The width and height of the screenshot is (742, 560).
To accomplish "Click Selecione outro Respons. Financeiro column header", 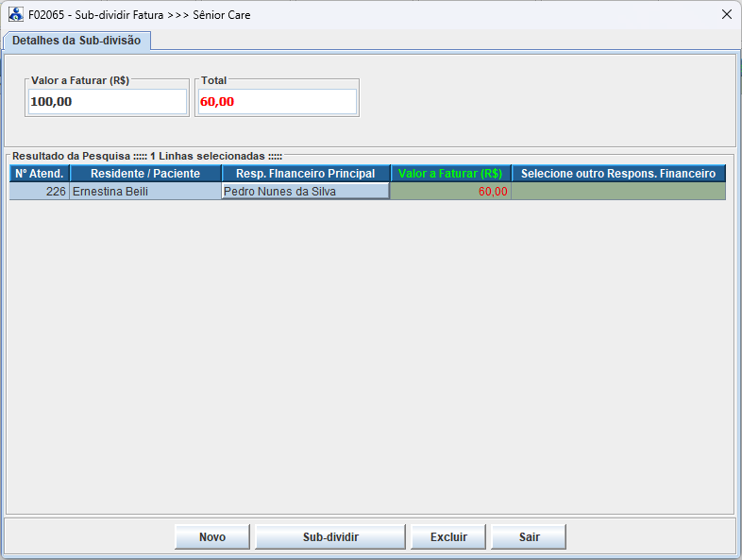I will pos(618,174).
